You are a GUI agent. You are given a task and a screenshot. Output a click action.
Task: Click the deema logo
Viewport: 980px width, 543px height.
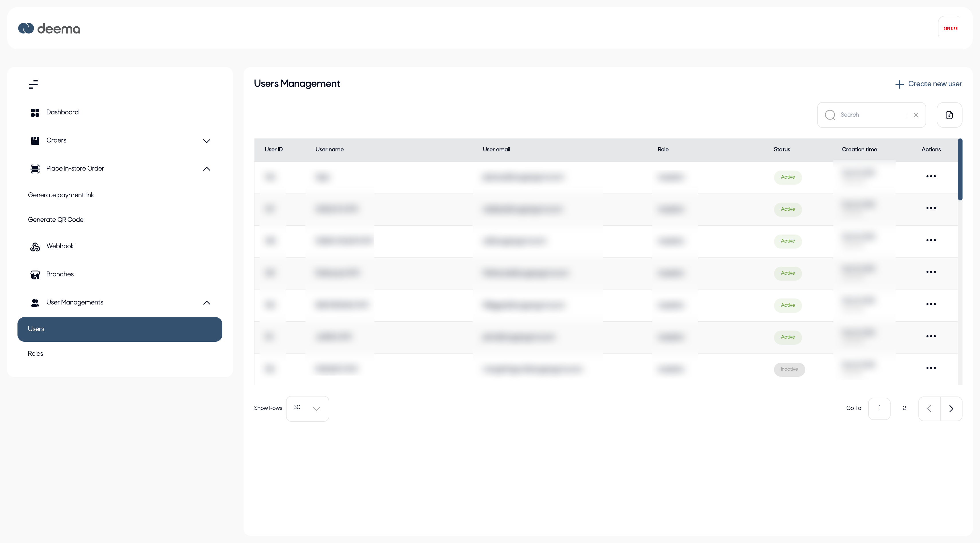click(50, 29)
